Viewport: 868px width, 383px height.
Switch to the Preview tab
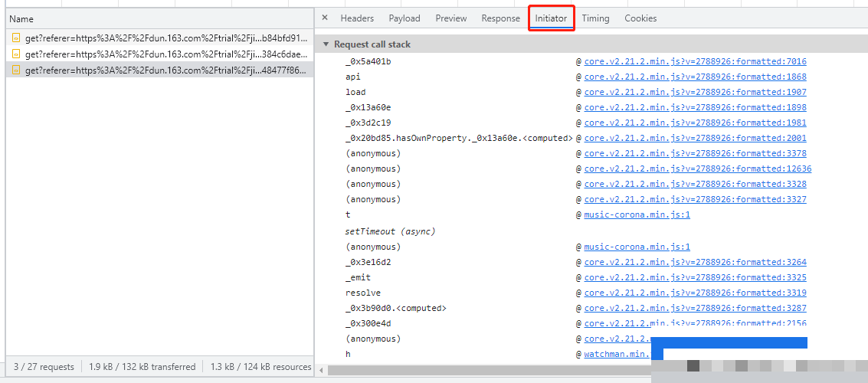point(451,18)
